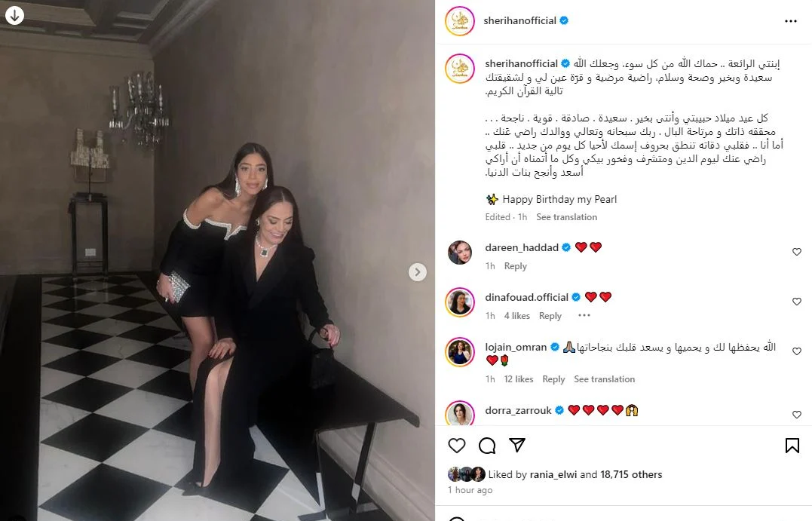Viewport: 812px width, 521px height.
Task: Click the download arrow icon on photo
Action: (14, 16)
